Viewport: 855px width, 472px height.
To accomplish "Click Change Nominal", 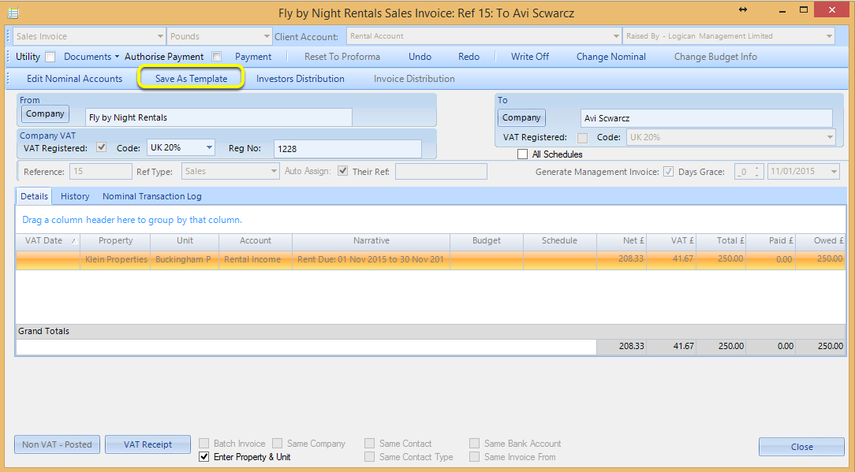I will (x=611, y=57).
